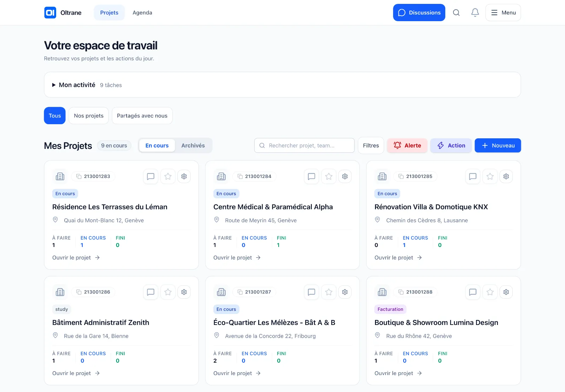Screen dimensions: 565x392
Task: Open chat for Centre Médical & Paramédical Alpha
Action: point(311,176)
